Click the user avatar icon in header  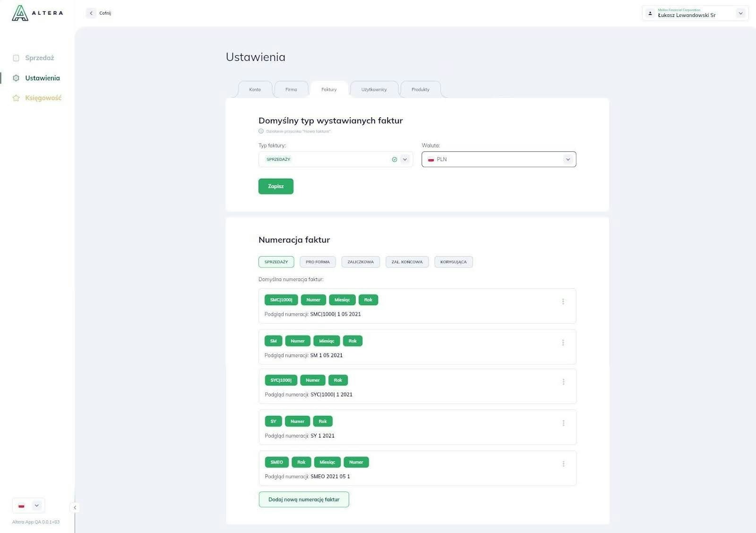[650, 13]
